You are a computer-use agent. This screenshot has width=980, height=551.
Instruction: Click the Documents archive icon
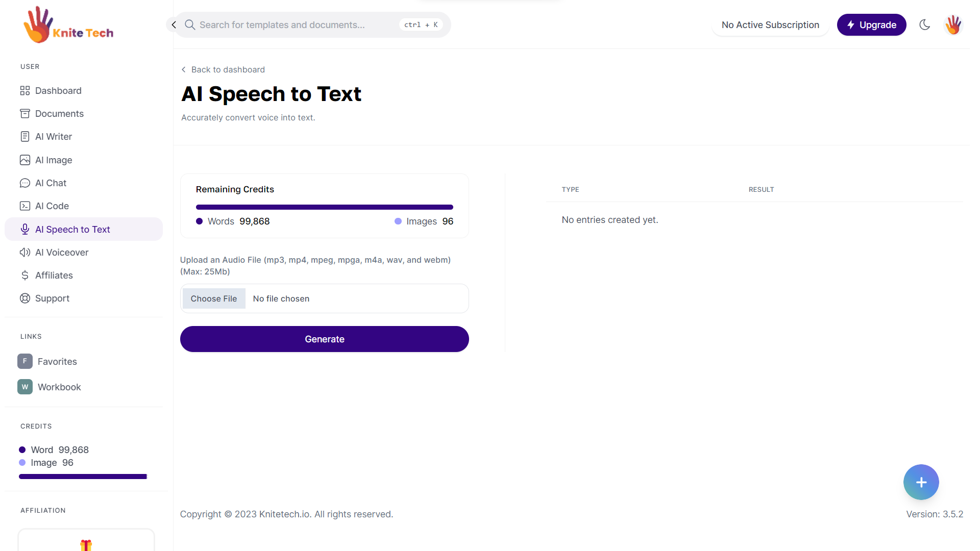point(24,114)
